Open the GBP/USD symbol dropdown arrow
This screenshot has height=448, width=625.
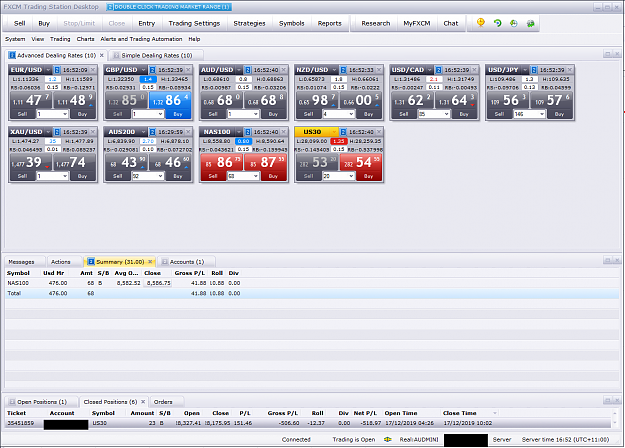[143, 70]
